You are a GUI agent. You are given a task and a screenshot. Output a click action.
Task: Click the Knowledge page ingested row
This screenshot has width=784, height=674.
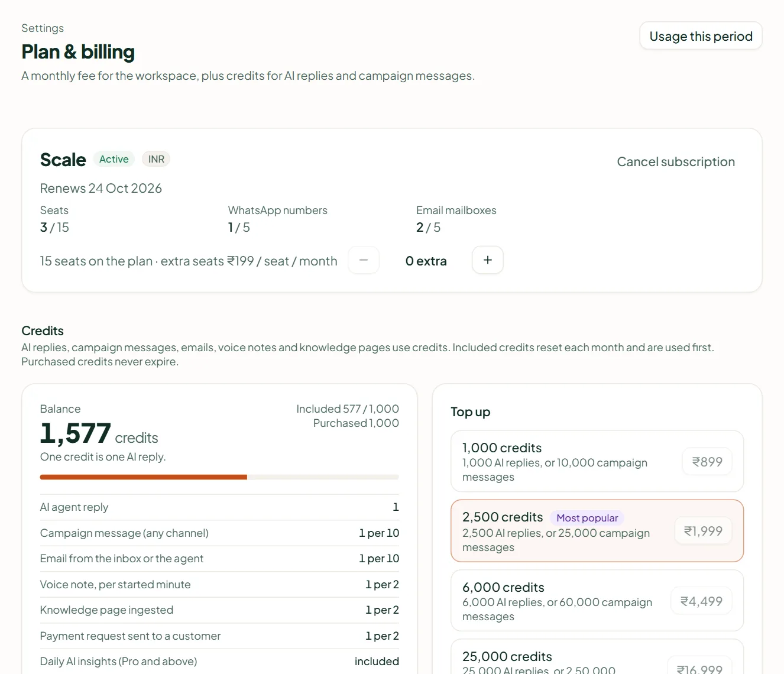pos(219,610)
